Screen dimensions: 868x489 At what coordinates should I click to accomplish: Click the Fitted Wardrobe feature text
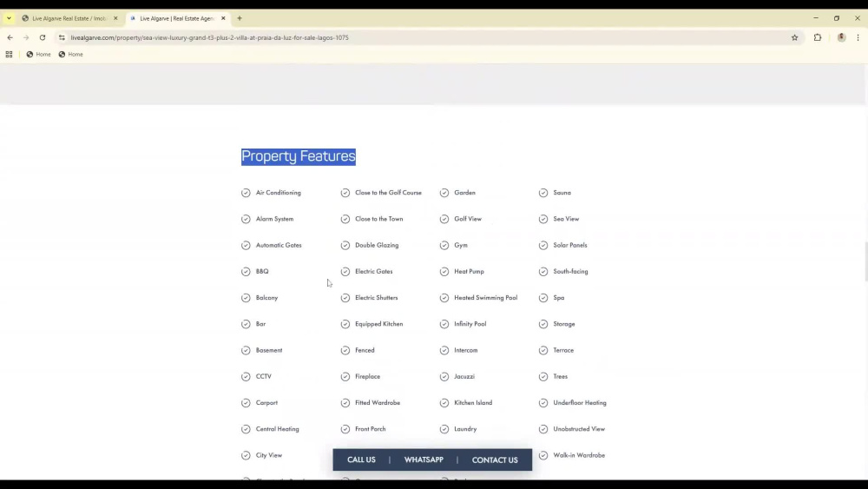378,403
